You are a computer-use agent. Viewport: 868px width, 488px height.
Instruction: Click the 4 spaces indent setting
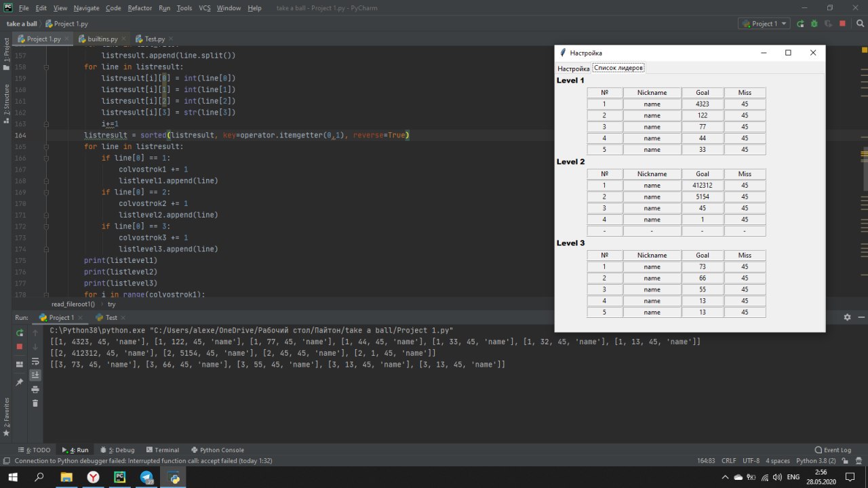(x=777, y=461)
